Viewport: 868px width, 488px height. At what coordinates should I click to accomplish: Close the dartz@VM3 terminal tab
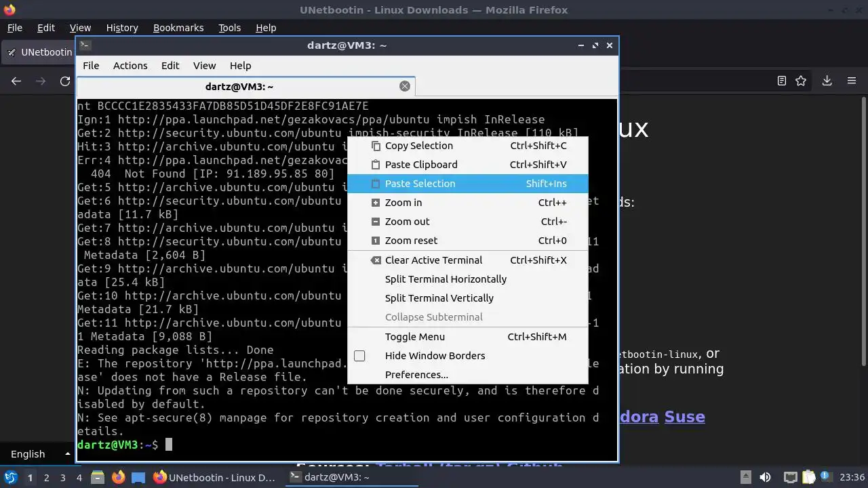pos(405,86)
